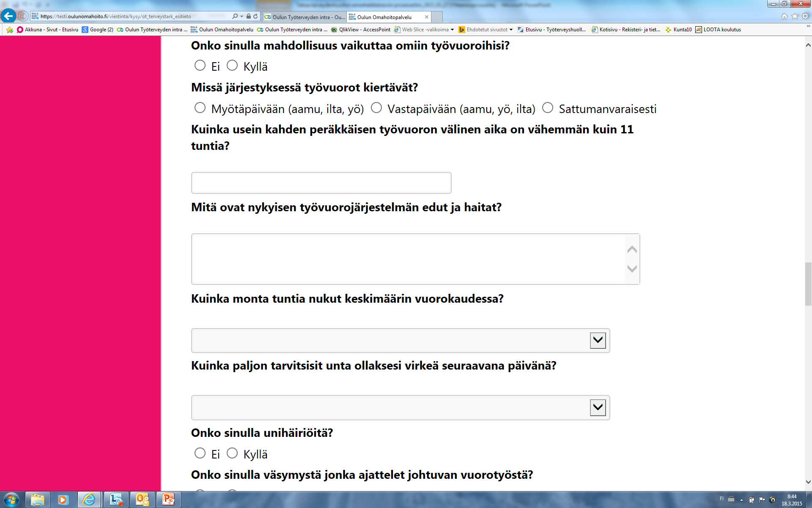Screen dimensions: 812x508
Task: Click the page scrollbar down arrow
Action: (x=808, y=482)
